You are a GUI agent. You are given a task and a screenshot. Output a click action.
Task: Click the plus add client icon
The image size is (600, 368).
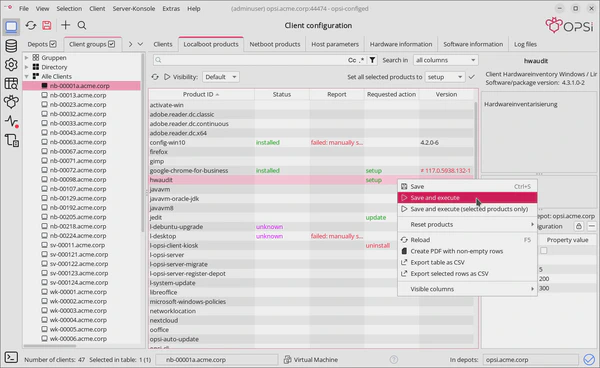65,25
